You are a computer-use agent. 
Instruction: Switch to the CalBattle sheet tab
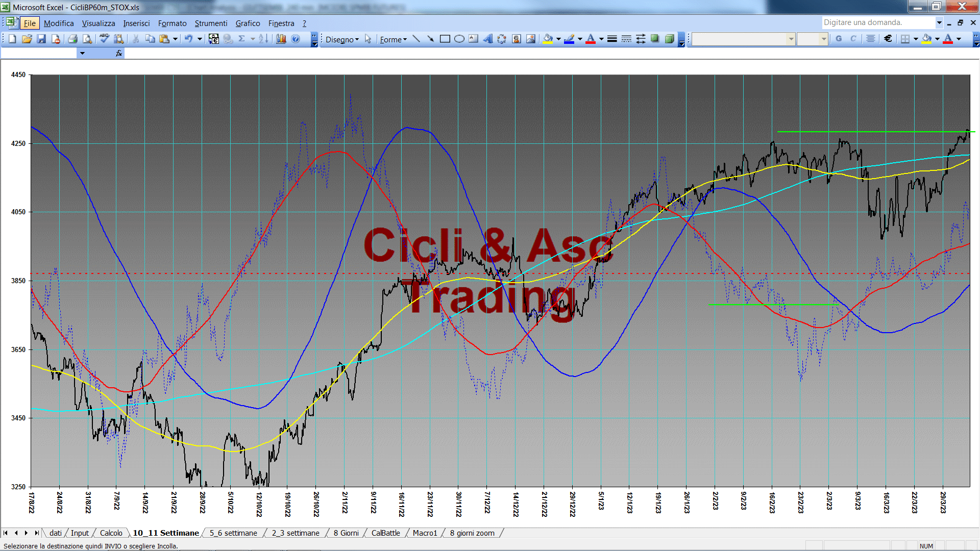coord(385,533)
